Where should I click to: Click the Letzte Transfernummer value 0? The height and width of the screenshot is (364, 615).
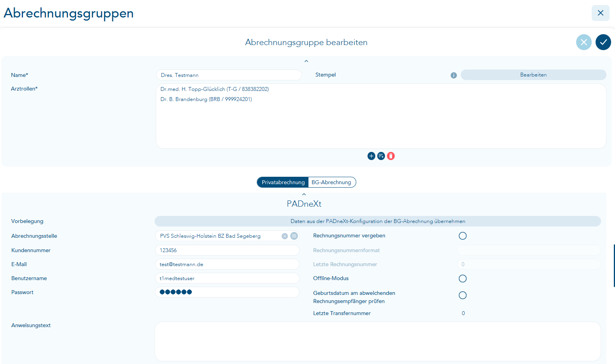pos(463,313)
